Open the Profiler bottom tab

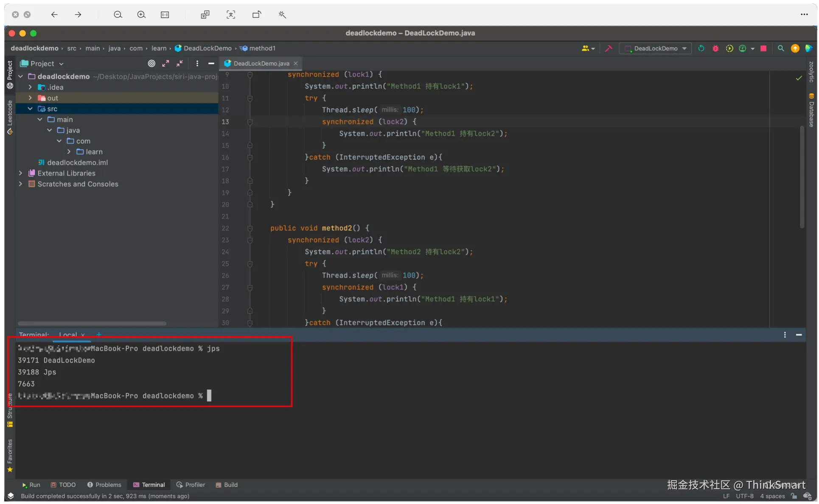pos(191,484)
